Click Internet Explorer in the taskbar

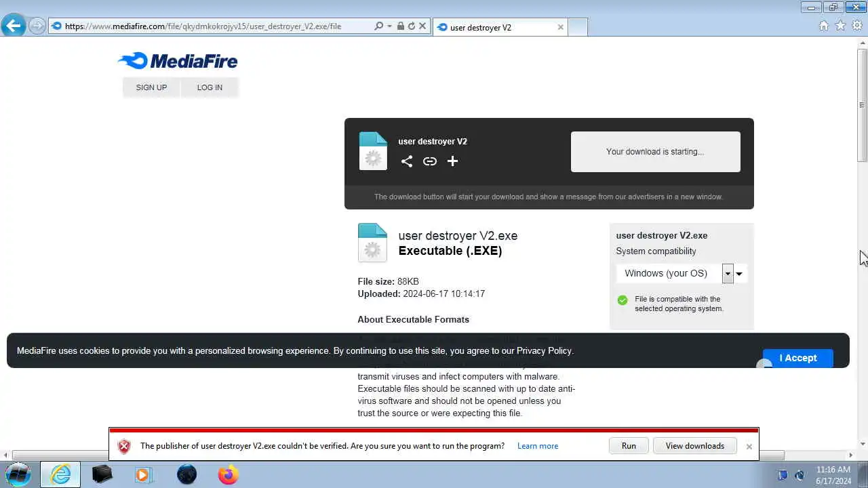pyautogui.click(x=60, y=474)
